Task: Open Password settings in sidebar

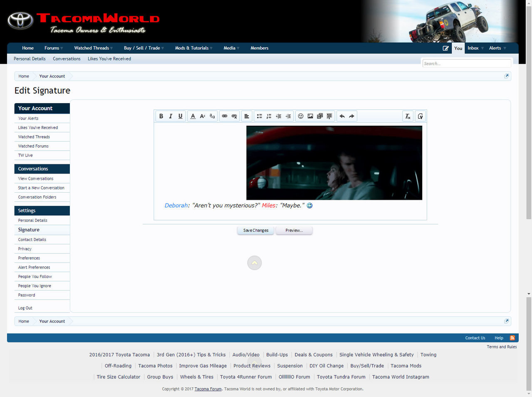Action: (42, 295)
